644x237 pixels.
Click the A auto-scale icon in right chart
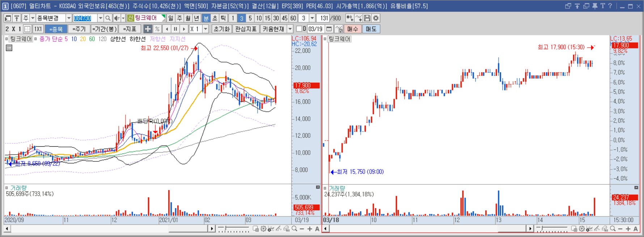636,229
